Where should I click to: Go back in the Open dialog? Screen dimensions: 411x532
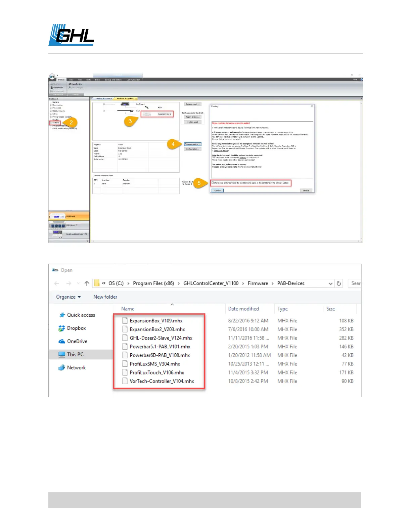coord(57,283)
